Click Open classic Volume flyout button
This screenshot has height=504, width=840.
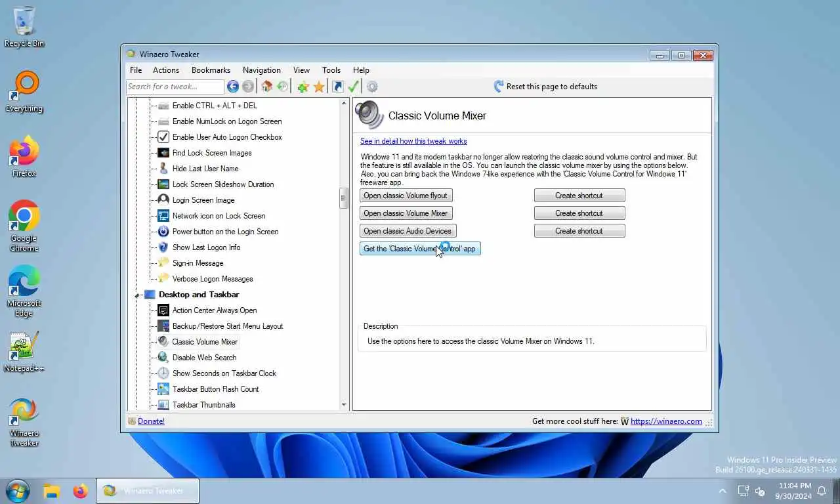(x=406, y=196)
